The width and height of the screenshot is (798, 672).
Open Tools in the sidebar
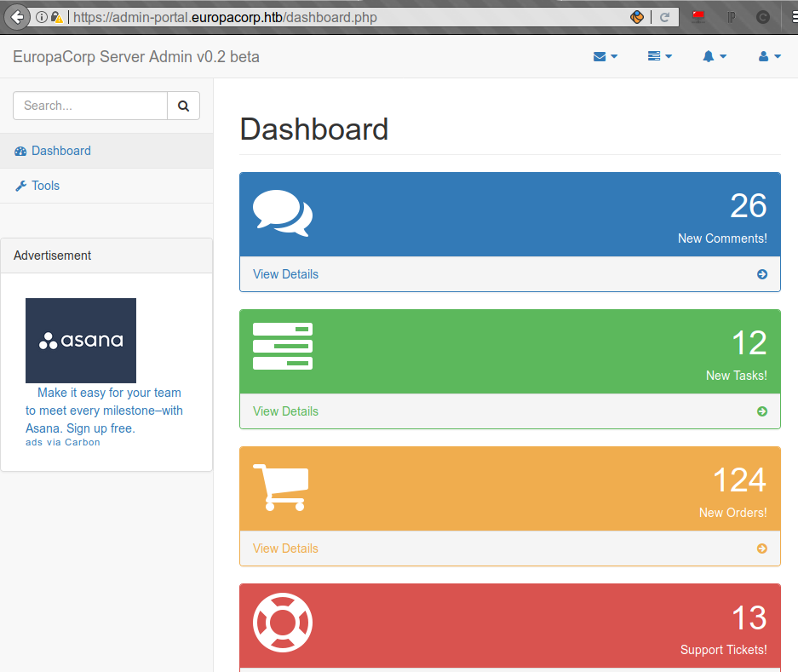click(106, 186)
